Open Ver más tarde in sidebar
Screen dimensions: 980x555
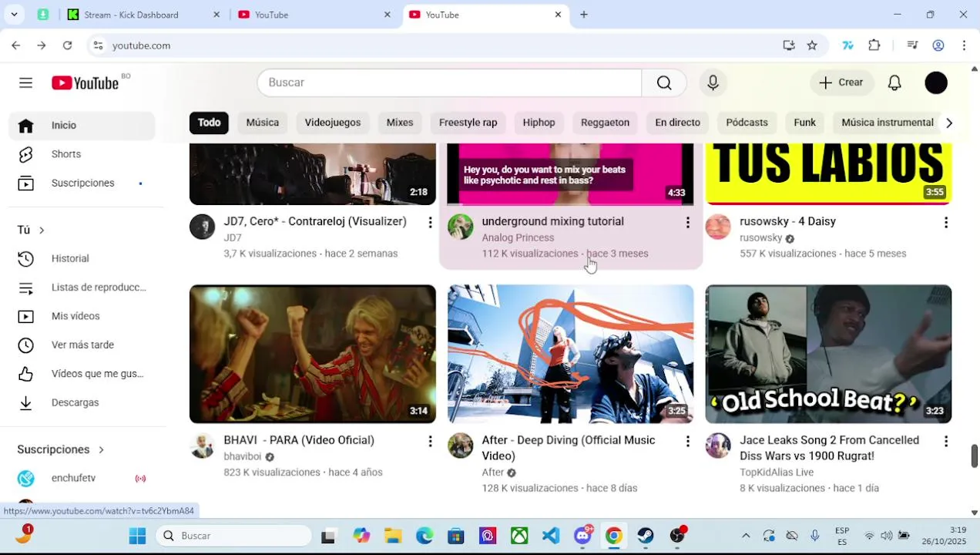tap(82, 345)
